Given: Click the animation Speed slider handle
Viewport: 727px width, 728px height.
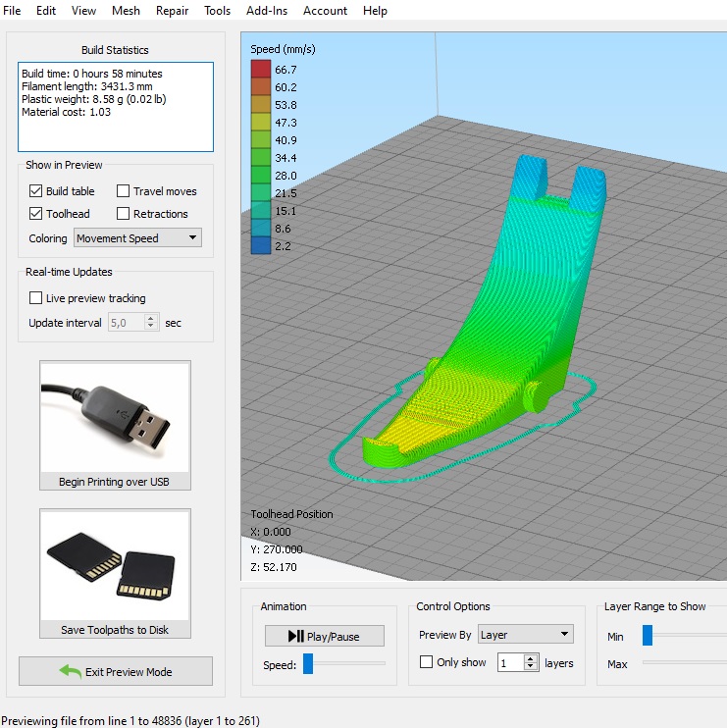Looking at the screenshot, I should click(x=308, y=664).
